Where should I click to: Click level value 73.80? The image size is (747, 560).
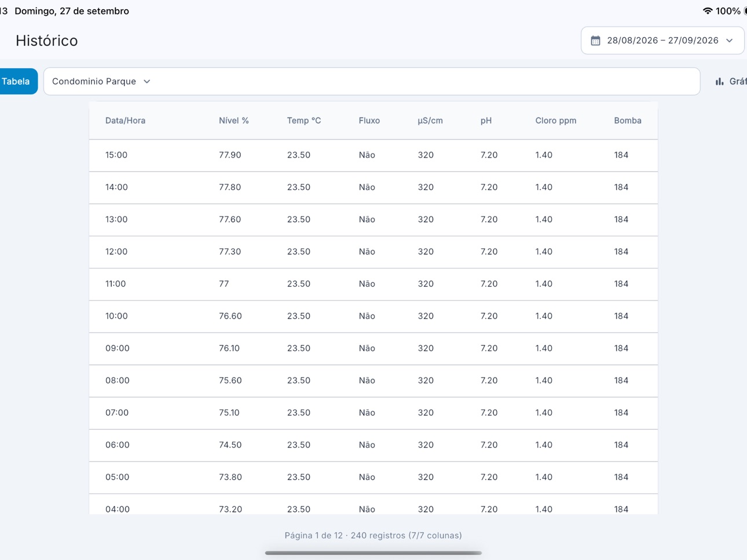(x=230, y=477)
